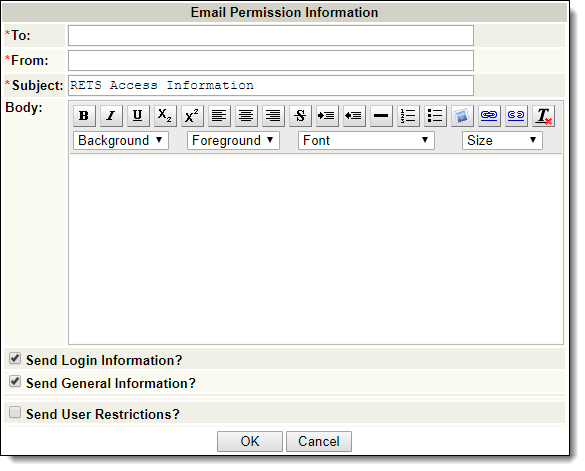Remove hyperlink button
This screenshot has height=471, width=585.
pos(516,116)
